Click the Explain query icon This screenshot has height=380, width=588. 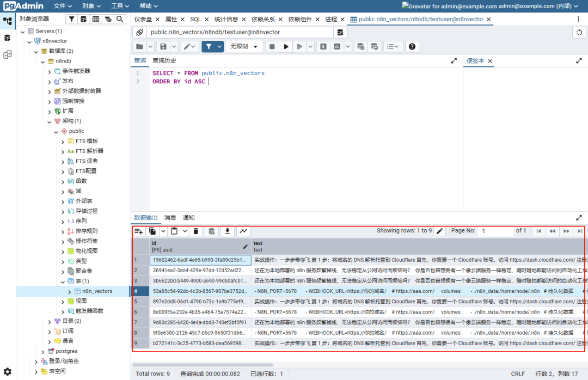[x=323, y=46]
